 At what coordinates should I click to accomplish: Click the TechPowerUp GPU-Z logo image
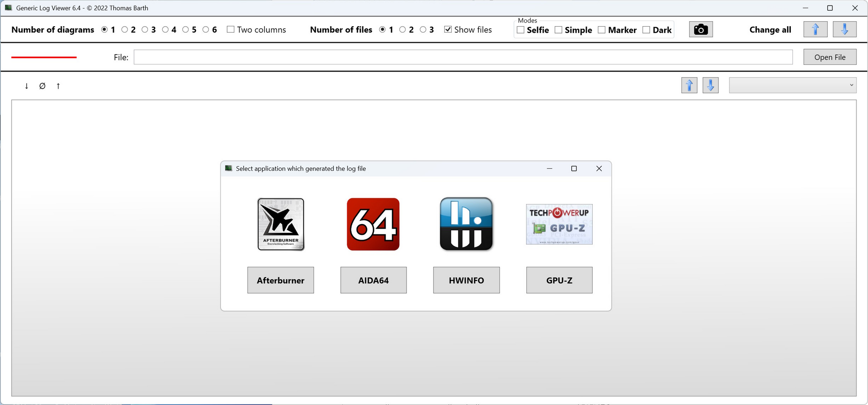[x=559, y=224]
